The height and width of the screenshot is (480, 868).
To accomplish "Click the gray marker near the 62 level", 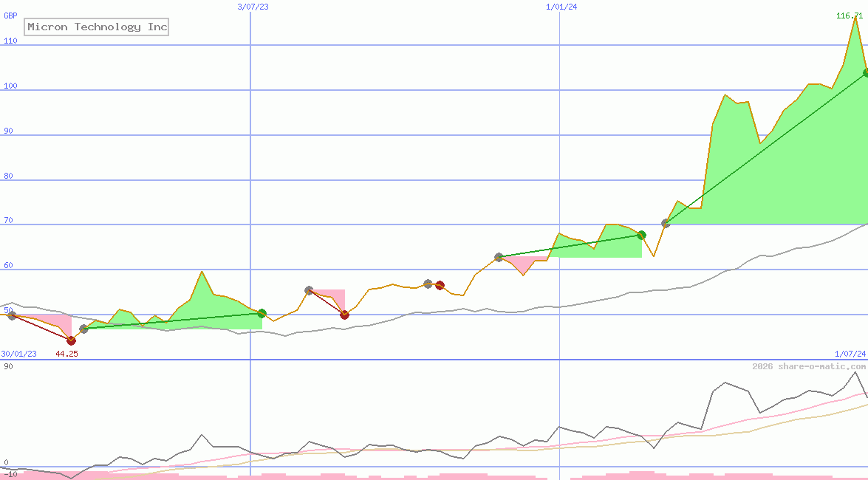I will (x=499, y=257).
